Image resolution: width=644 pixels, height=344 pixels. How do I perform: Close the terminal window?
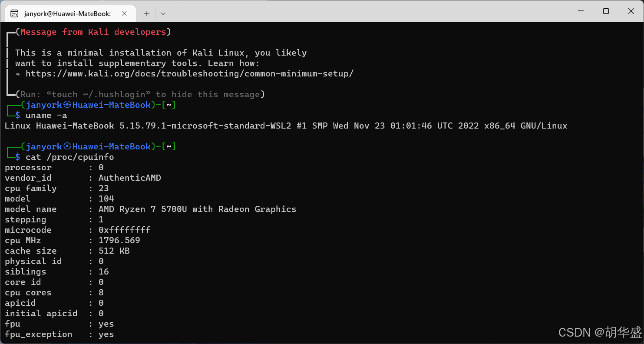point(631,11)
